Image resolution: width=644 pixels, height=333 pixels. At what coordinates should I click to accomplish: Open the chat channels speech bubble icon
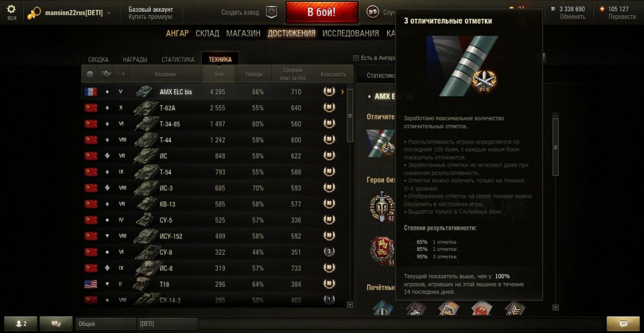[x=56, y=324]
